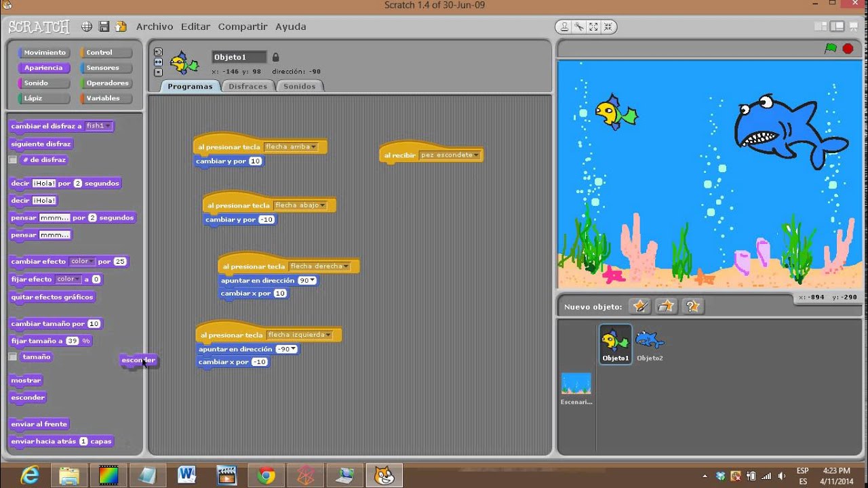This screenshot has height=488, width=868.
Task: Set rotation style to can rotate
Action: pos(158,52)
